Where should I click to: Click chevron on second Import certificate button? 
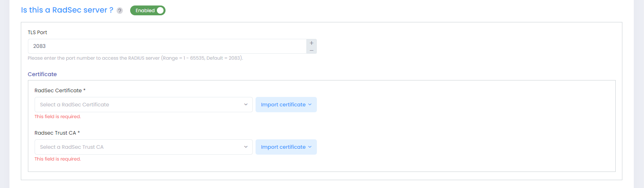[x=310, y=147]
